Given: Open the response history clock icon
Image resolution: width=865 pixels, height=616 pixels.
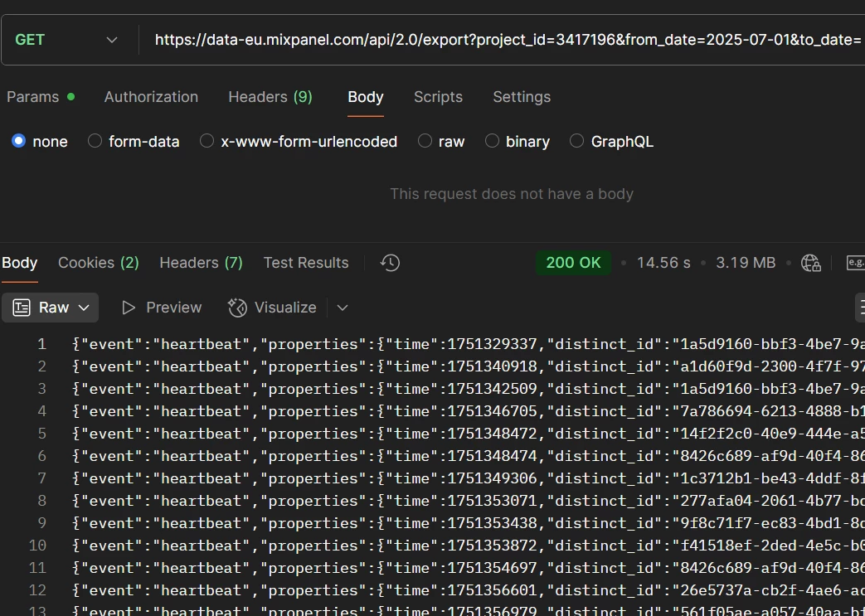Looking at the screenshot, I should tap(390, 263).
